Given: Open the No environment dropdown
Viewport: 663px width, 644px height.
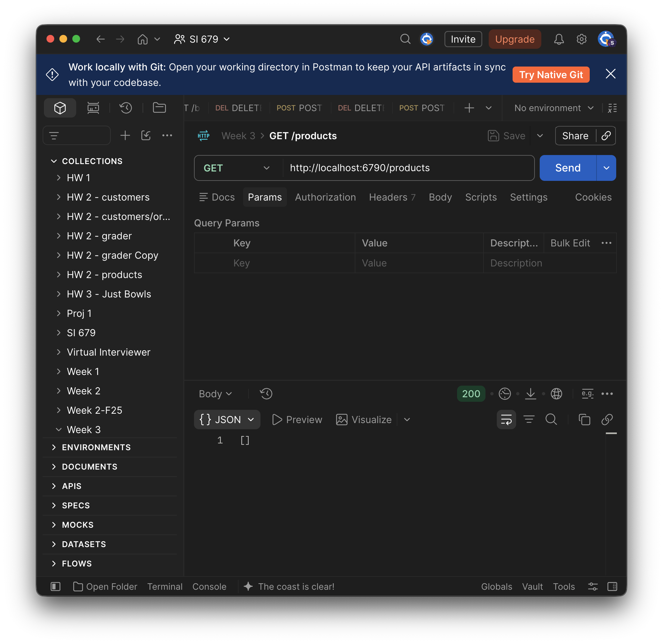Looking at the screenshot, I should (554, 108).
